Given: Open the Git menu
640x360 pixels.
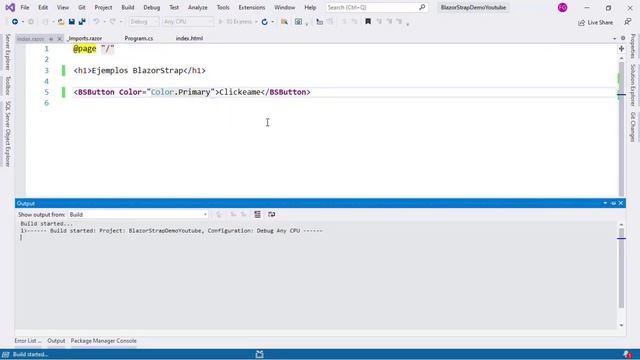Looking at the screenshot, I should coord(82,7).
